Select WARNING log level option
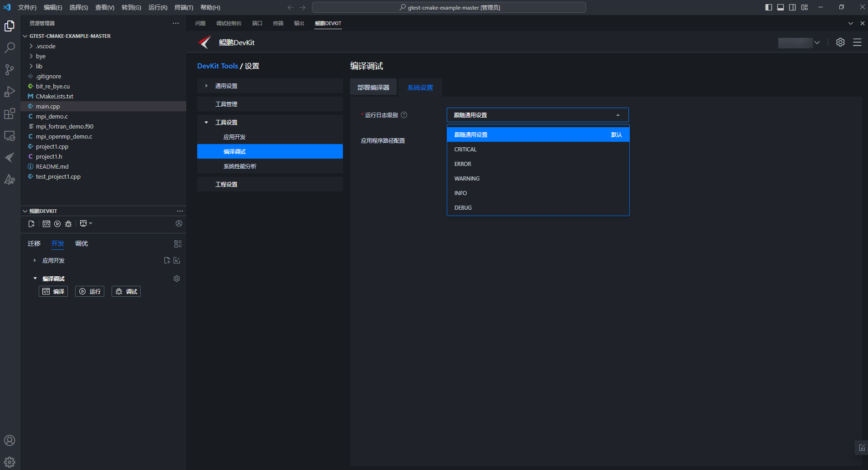This screenshot has height=470, width=868. [538, 179]
